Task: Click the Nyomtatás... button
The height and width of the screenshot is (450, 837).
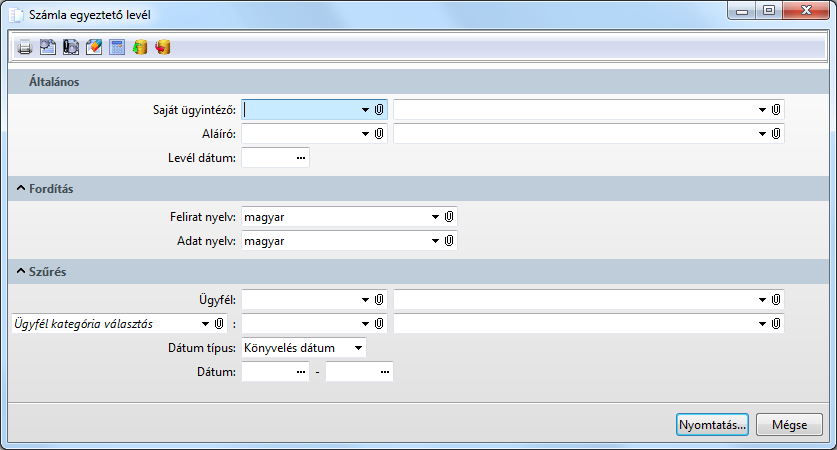Action: click(x=712, y=424)
